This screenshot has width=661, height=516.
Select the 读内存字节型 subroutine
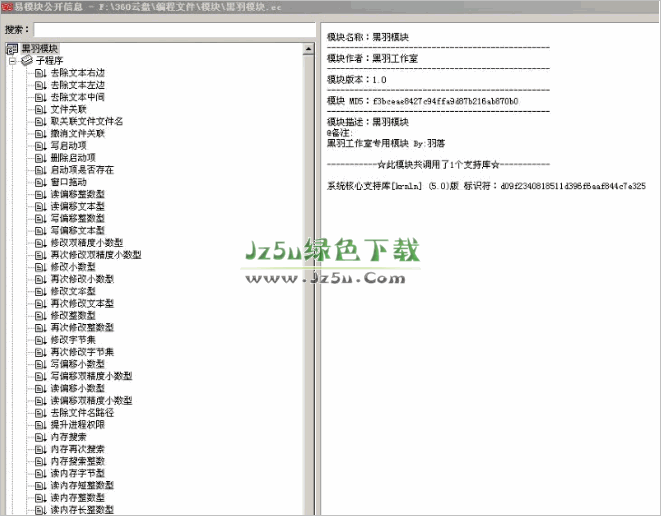coord(78,473)
